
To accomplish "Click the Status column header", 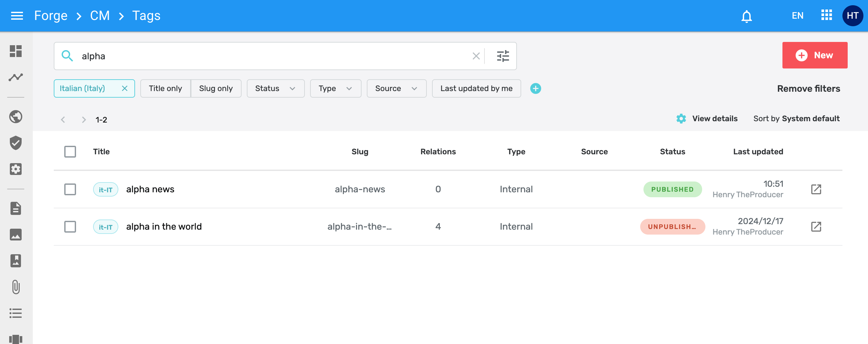I will pyautogui.click(x=672, y=152).
